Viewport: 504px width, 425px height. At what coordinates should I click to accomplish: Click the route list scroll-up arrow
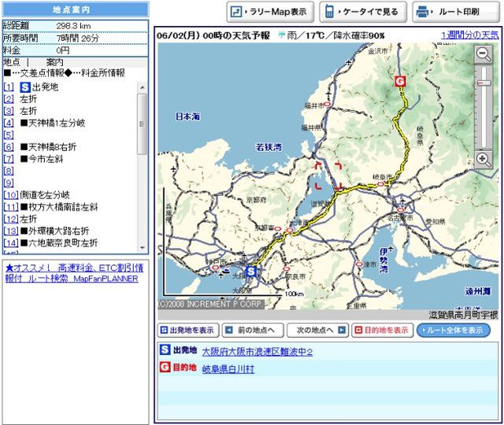click(x=142, y=87)
